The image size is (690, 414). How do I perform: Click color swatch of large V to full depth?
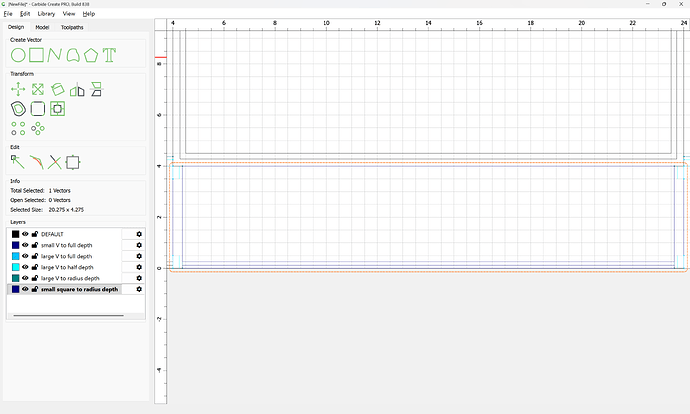pos(15,256)
